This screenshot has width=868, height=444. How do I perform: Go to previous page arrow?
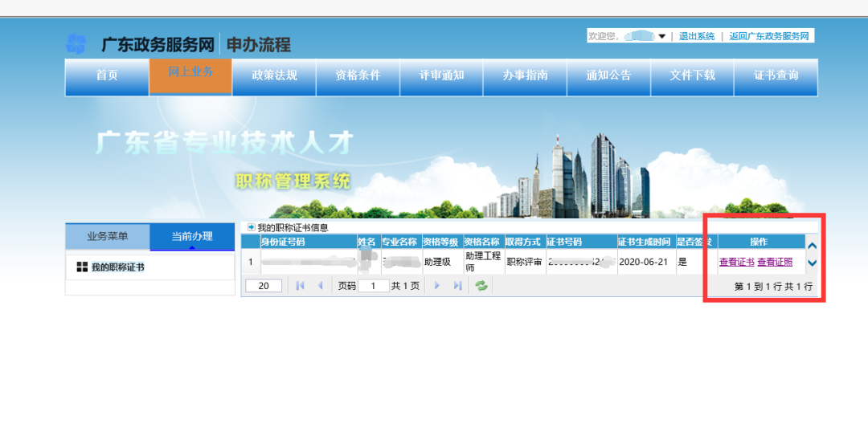coord(320,286)
